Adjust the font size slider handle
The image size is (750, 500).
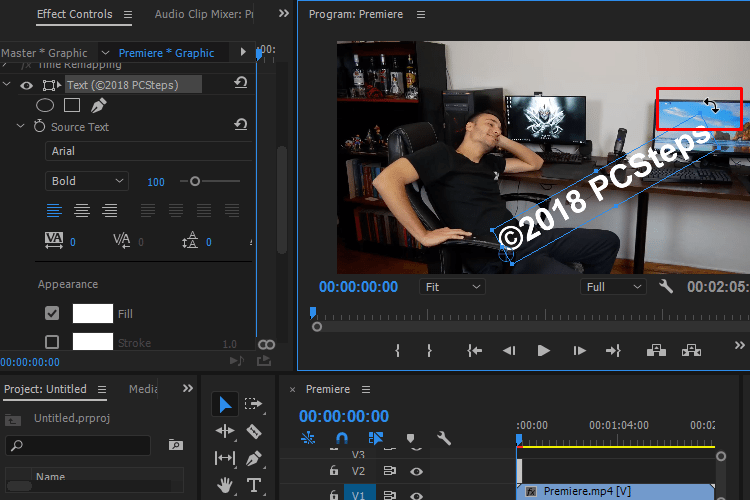195,181
